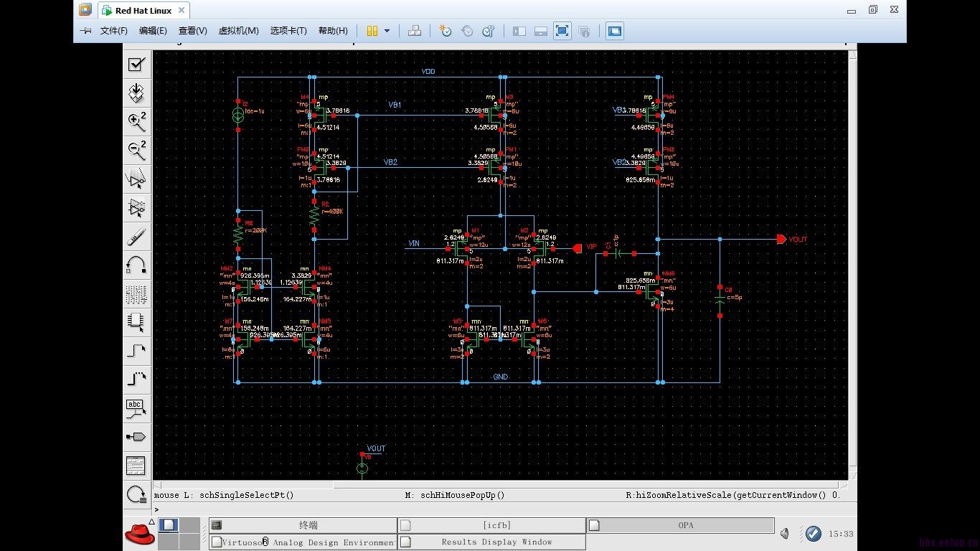
Task: Click the Check and Save icon
Action: click(x=136, y=65)
